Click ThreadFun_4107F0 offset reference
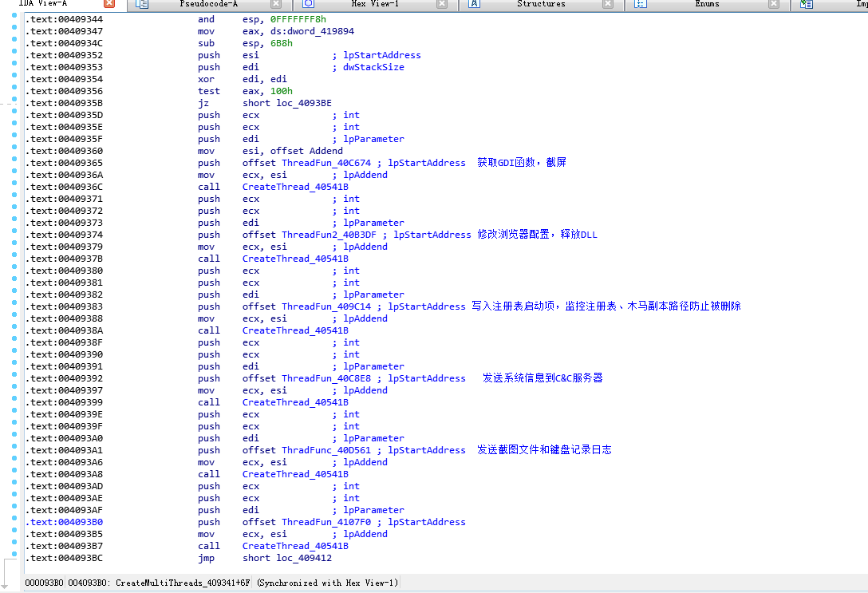Screen dimensions: 868x593 pyautogui.click(x=326, y=522)
